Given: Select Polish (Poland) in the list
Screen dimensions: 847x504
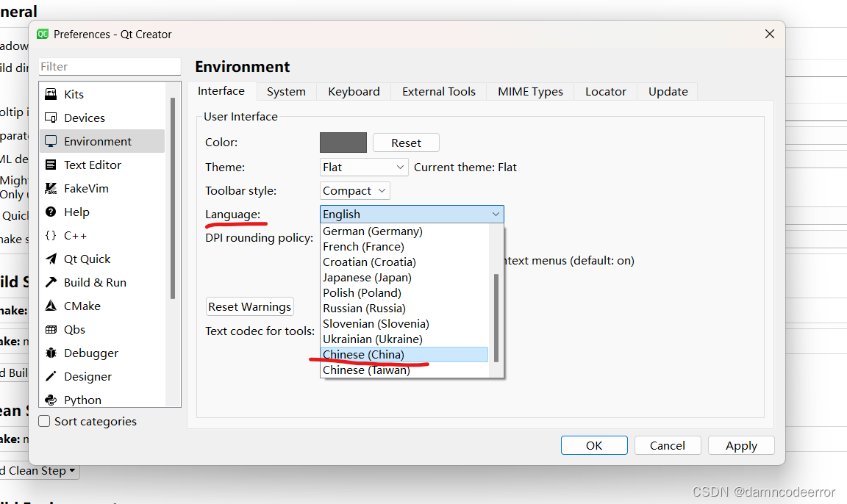Looking at the screenshot, I should [404, 293].
